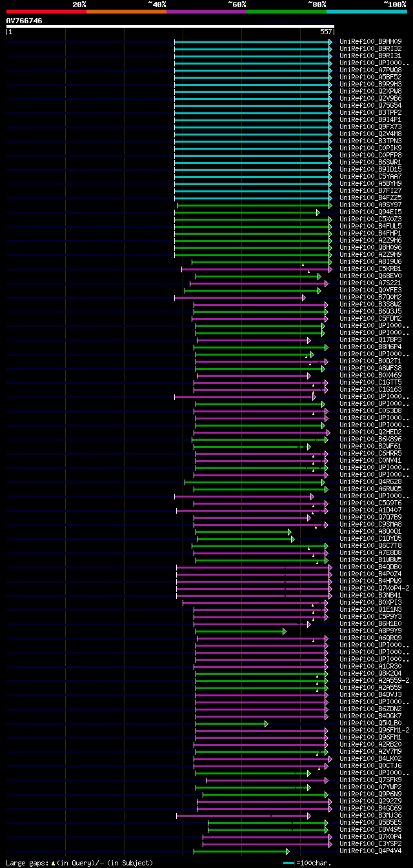Click the white query scale bar
Image resolution: width=413 pixels, height=868 pixels.
[x=170, y=26]
